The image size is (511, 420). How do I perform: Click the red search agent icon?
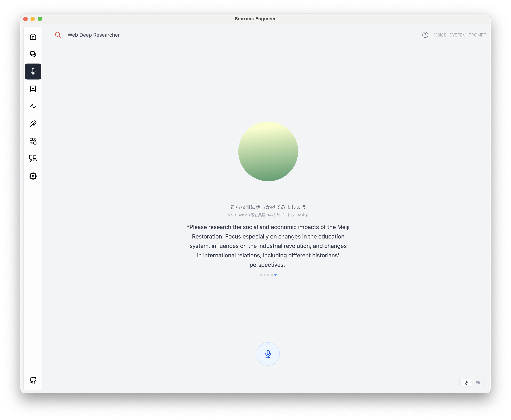pos(58,35)
